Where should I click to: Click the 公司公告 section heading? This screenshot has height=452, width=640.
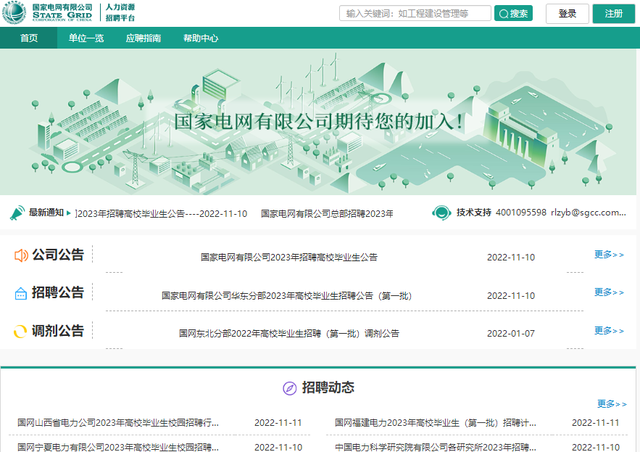point(58,255)
